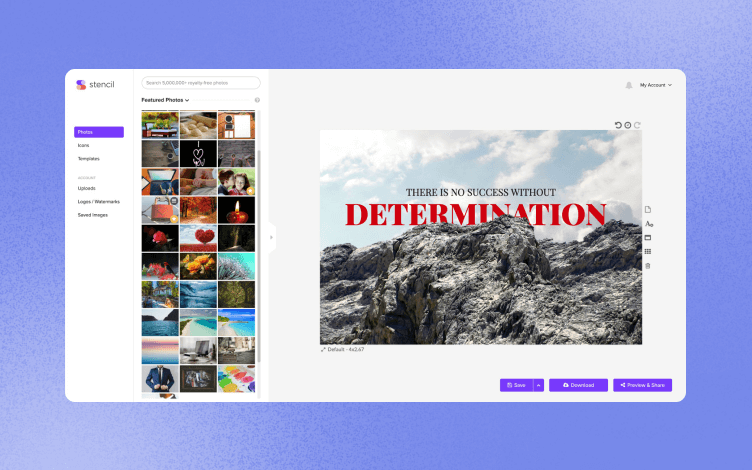Viewport: 752px width, 470px height.
Task: Click the royalty-free photos search field
Action: 201,83
